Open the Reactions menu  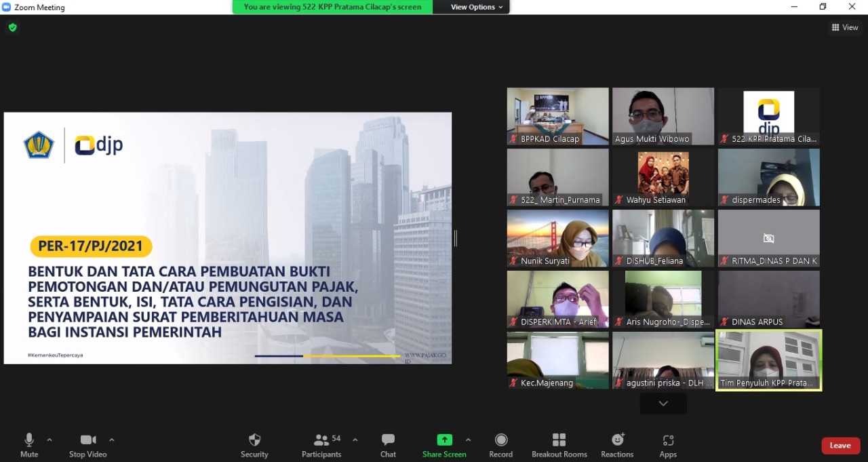[617, 445]
